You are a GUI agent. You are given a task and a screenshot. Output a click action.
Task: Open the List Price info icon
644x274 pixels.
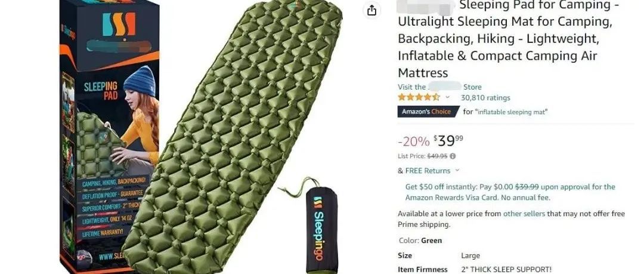[453, 156]
